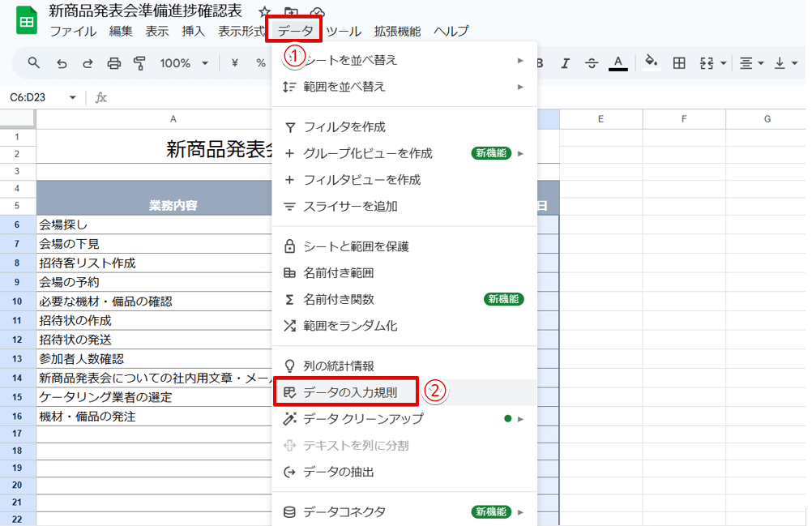
Task: Redo the last action
Action: pos(88,63)
